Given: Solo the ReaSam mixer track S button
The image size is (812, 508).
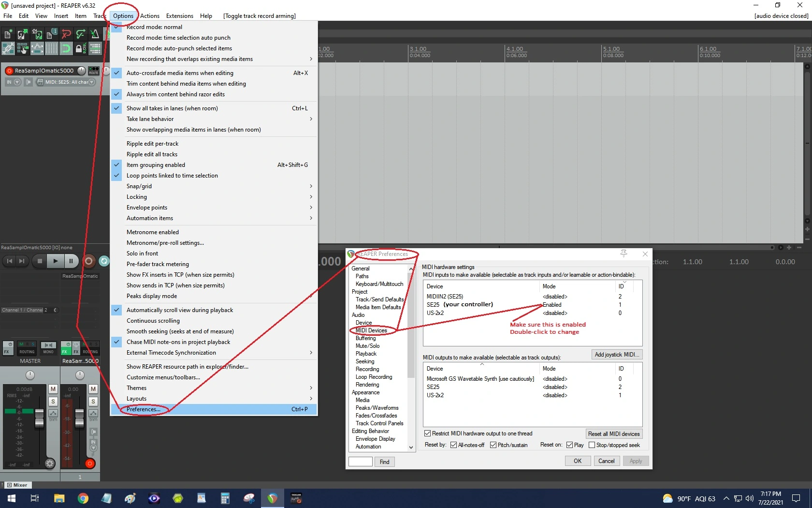Looking at the screenshot, I should coord(93,402).
